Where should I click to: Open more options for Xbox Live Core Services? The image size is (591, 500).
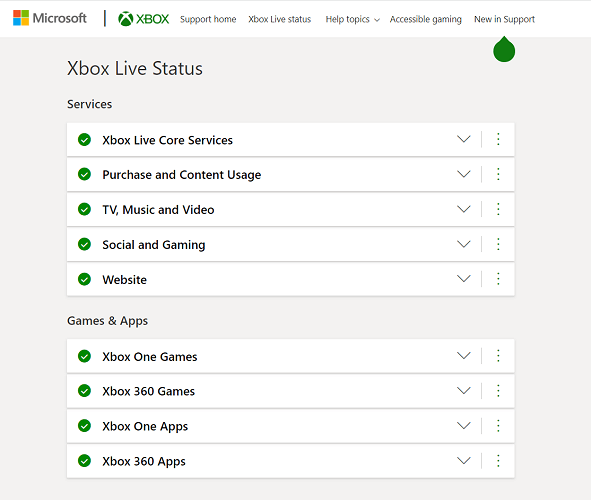pos(498,139)
